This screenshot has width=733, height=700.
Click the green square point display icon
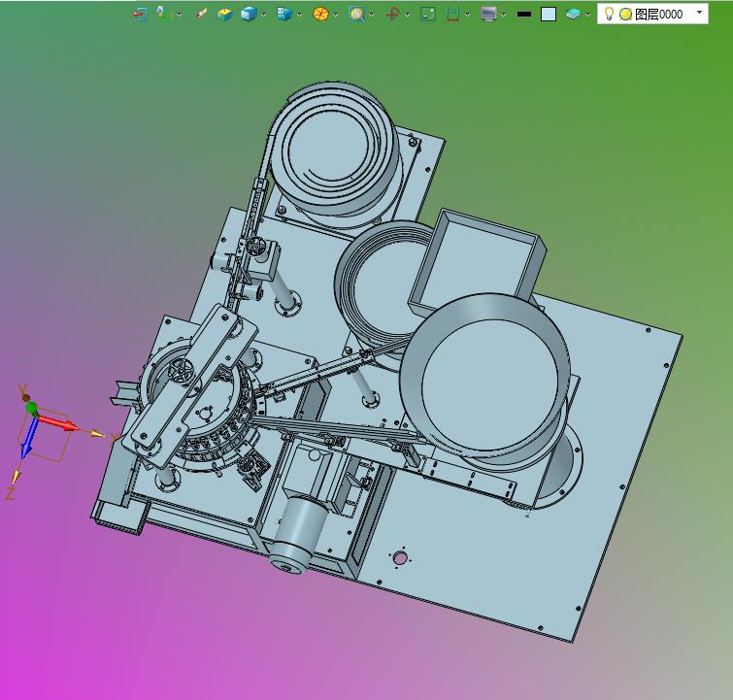click(428, 14)
